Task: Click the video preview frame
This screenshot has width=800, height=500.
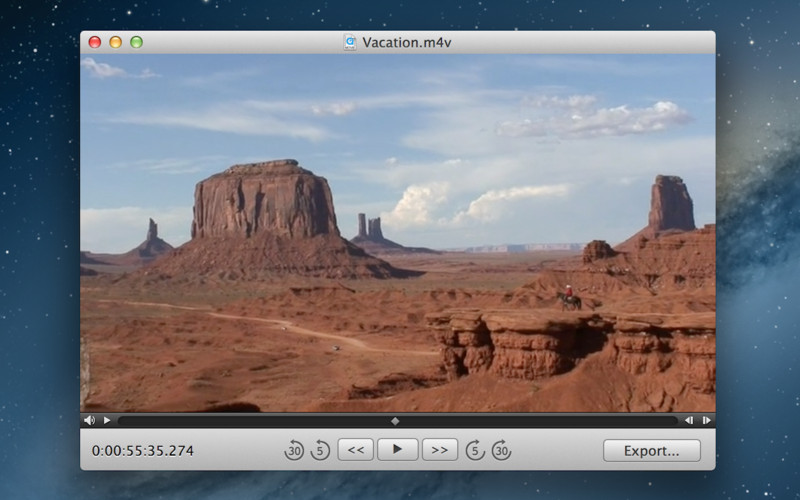Action: (x=398, y=233)
